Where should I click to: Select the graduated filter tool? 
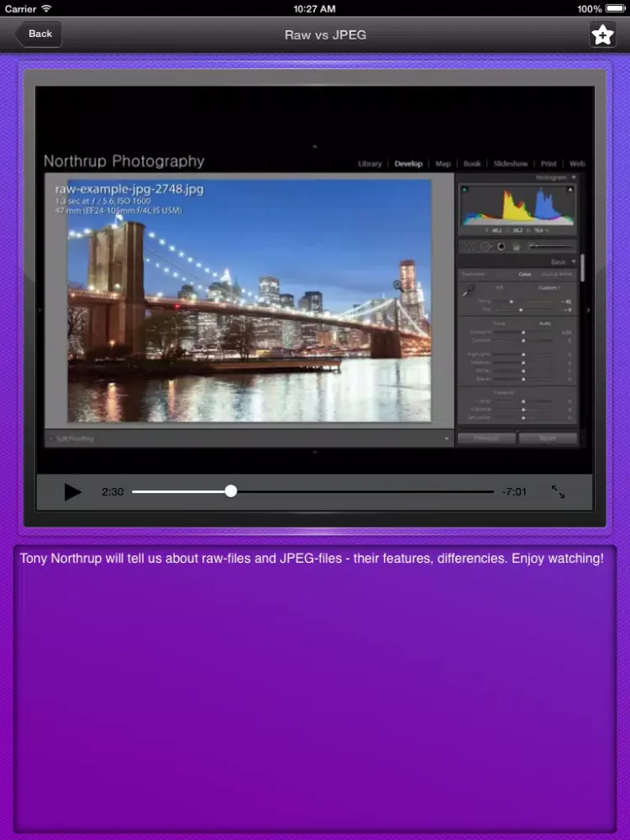pos(517,247)
